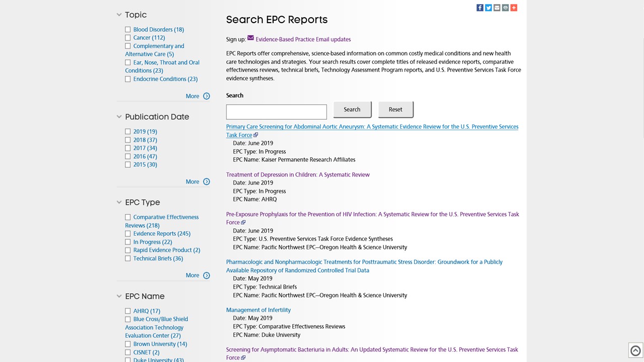
Task: Click external-link icon after HIV Infection report title
Action: [244, 222]
